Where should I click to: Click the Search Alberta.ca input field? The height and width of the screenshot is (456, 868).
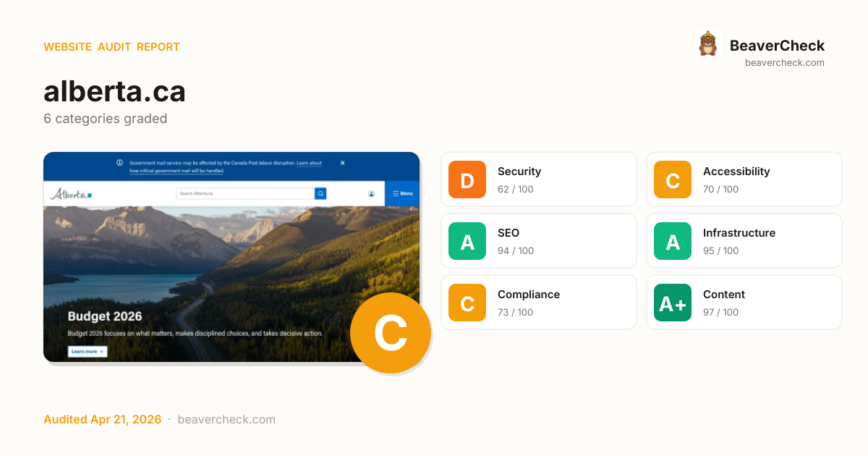244,193
